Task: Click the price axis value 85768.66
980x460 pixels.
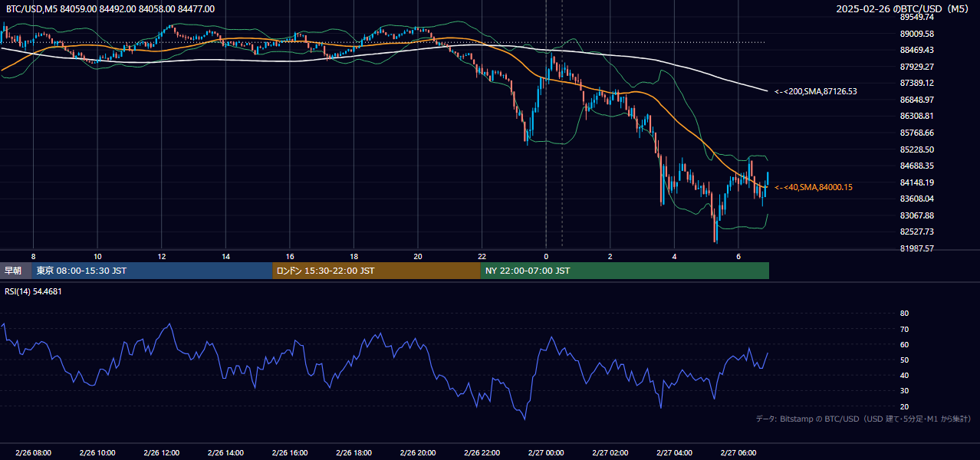Action: pos(916,133)
